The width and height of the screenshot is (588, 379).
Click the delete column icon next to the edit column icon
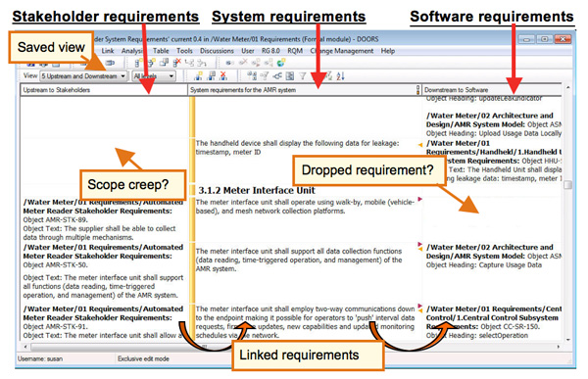(x=223, y=76)
